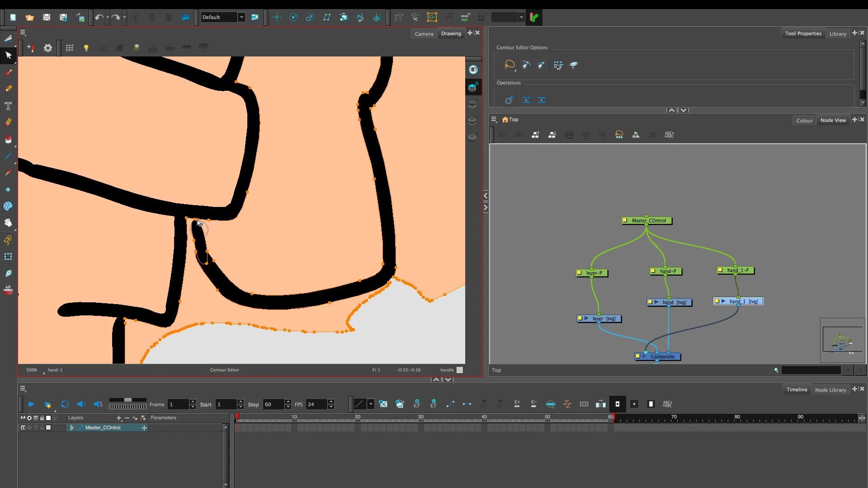Open the Node View hamburger menu
This screenshot has width=868, height=488.
pos(494,120)
